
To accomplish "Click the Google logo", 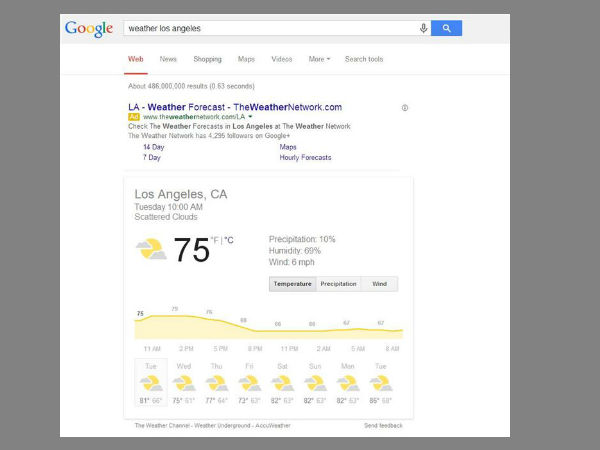I will (89, 28).
